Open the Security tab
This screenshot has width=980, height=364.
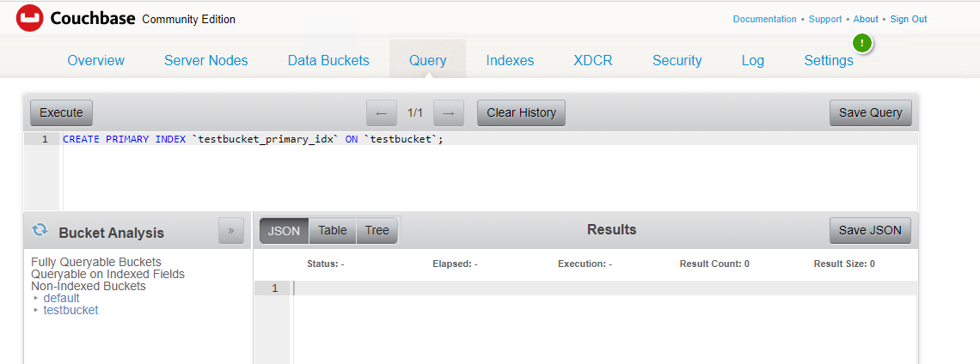point(677,61)
